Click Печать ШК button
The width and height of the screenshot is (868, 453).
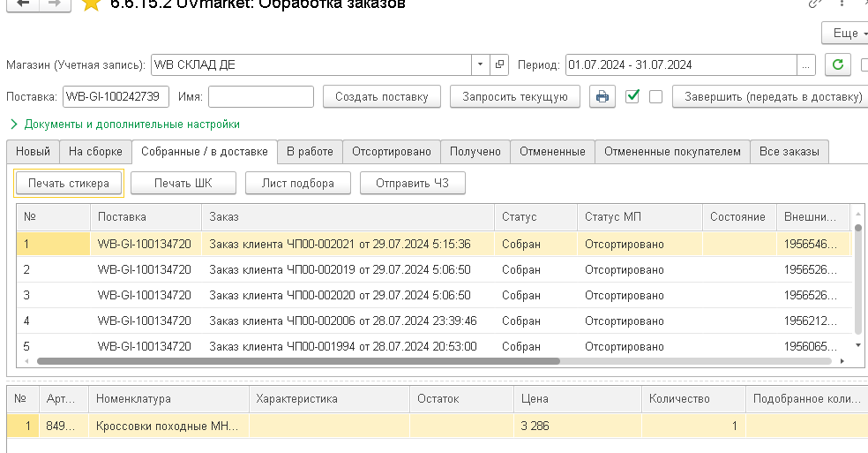click(183, 183)
